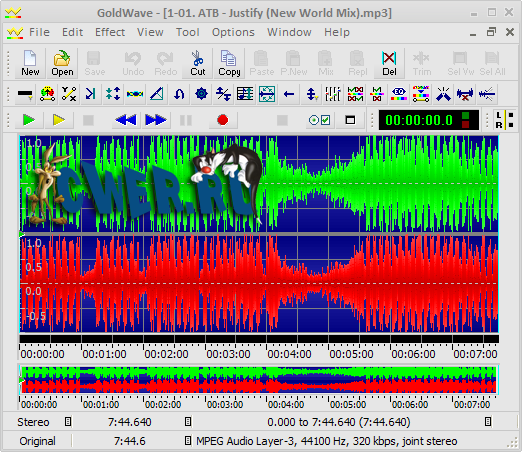Screen dimensions: 522x452
Task: Click the last effect icon with fading wave
Action: click(487, 94)
